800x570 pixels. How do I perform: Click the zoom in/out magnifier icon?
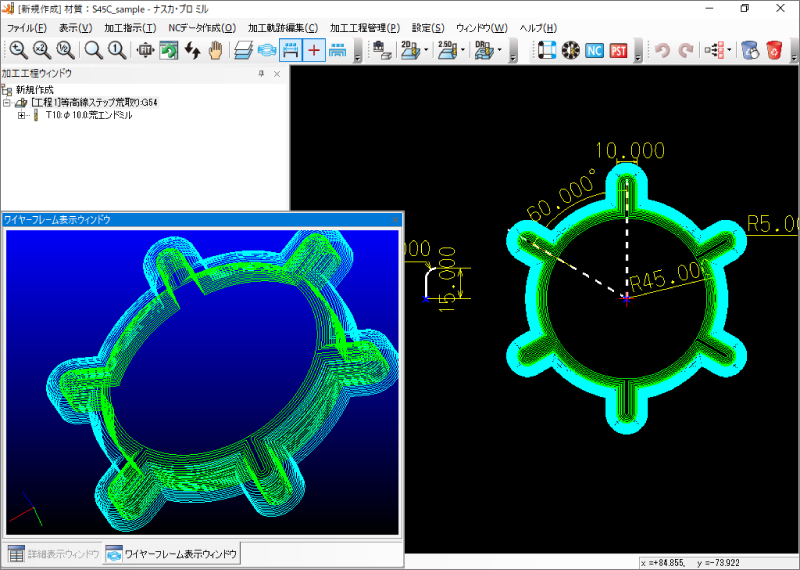click(x=18, y=50)
